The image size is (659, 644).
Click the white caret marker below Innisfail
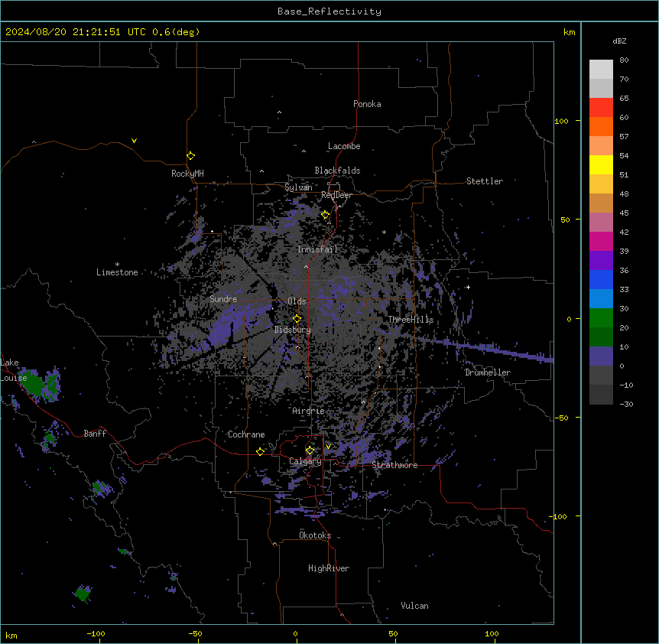(x=306, y=266)
